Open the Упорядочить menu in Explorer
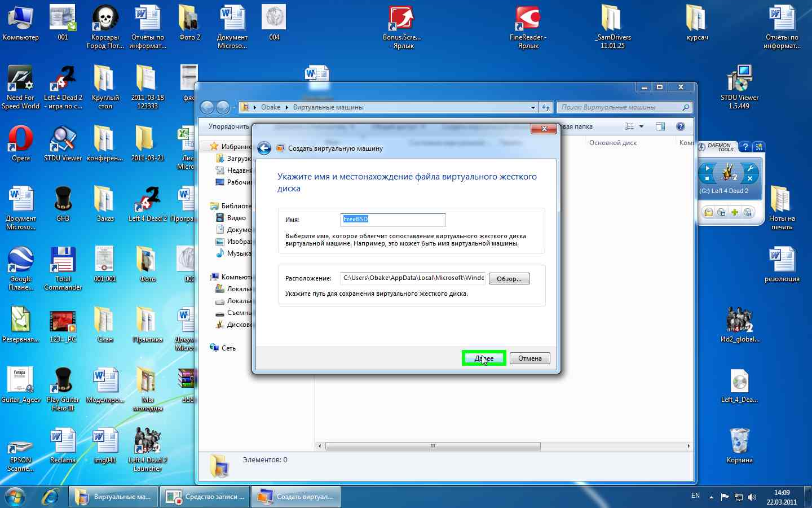This screenshot has height=508, width=812. point(228,126)
